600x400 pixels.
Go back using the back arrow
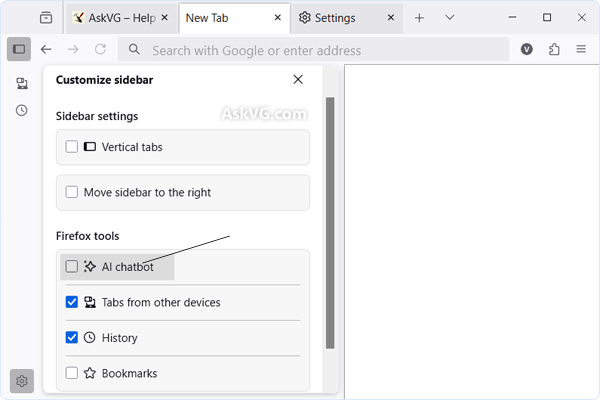tap(46, 50)
